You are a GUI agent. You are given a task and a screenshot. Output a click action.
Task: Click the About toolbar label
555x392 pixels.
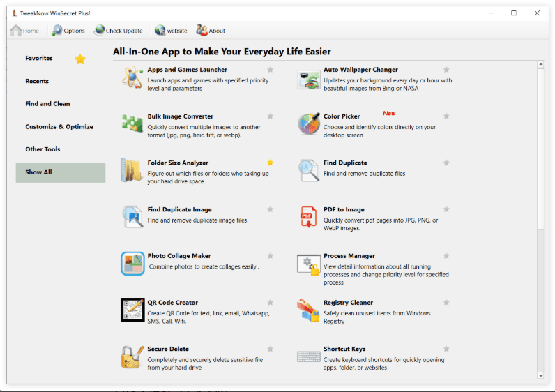pos(217,31)
